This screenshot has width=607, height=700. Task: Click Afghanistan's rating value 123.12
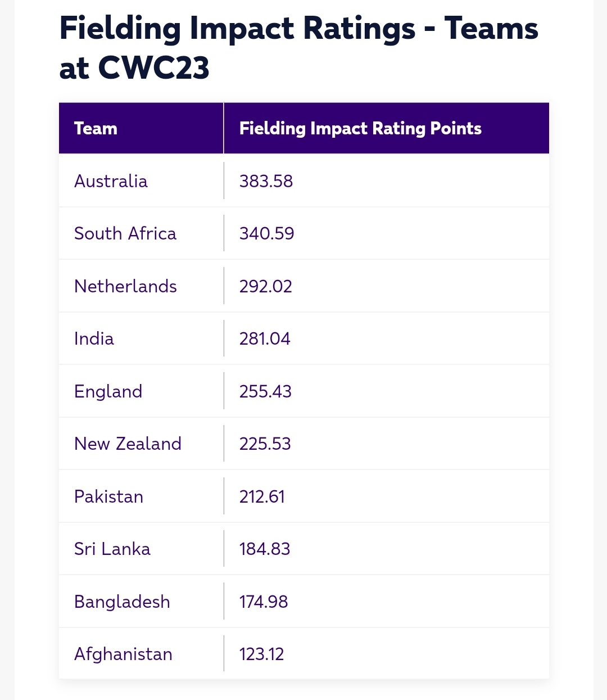click(x=261, y=654)
